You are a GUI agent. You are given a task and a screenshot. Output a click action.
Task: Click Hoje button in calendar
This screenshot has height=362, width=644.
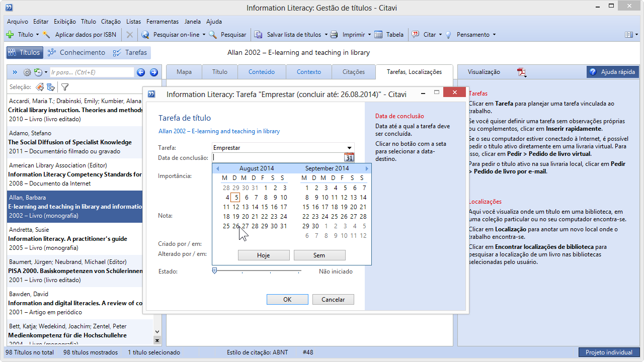pyautogui.click(x=264, y=255)
